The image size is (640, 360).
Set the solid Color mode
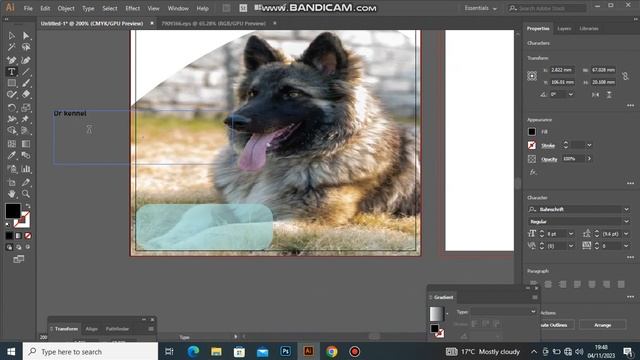click(x=9, y=236)
